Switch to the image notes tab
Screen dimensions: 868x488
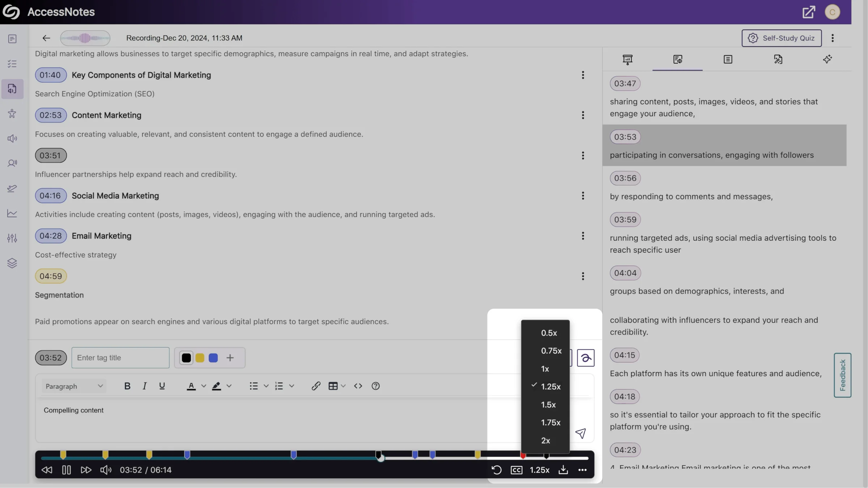[x=778, y=59]
